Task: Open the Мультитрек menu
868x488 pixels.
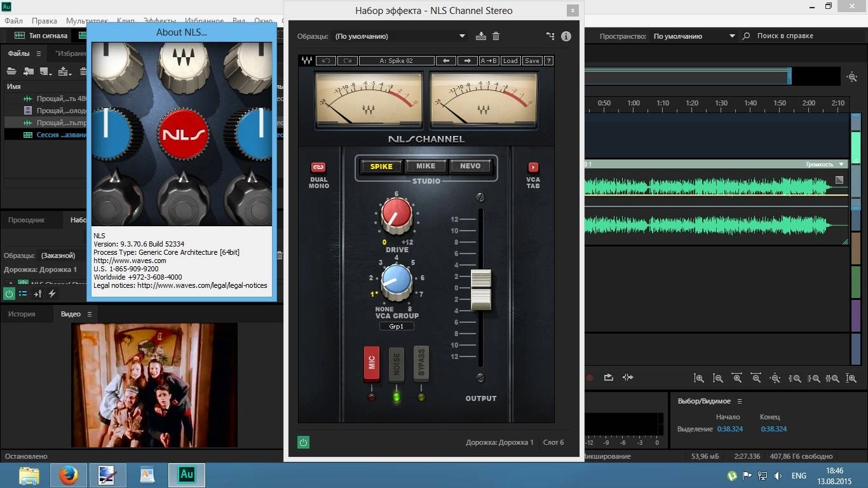Action: (87, 21)
